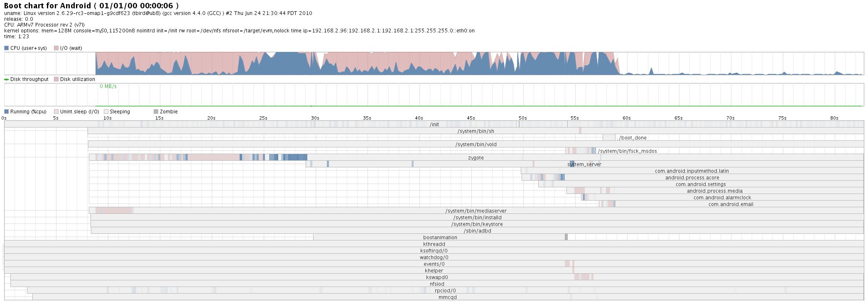This screenshot has width=868, height=304.
Task: Select the zygote process label
Action: (476, 158)
